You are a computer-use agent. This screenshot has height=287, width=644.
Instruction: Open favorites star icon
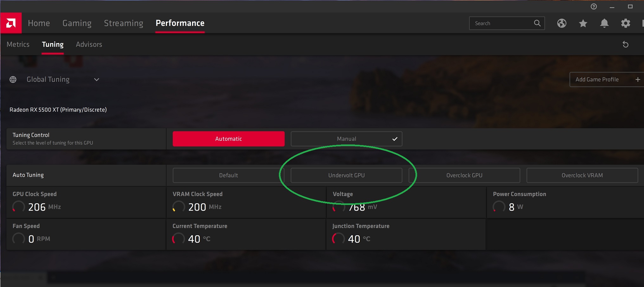tap(583, 23)
